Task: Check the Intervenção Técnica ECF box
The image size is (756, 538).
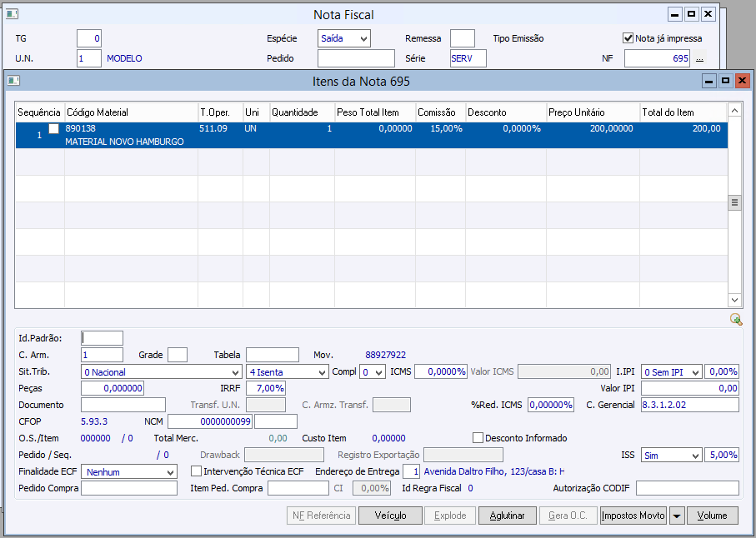Action: coord(197,471)
